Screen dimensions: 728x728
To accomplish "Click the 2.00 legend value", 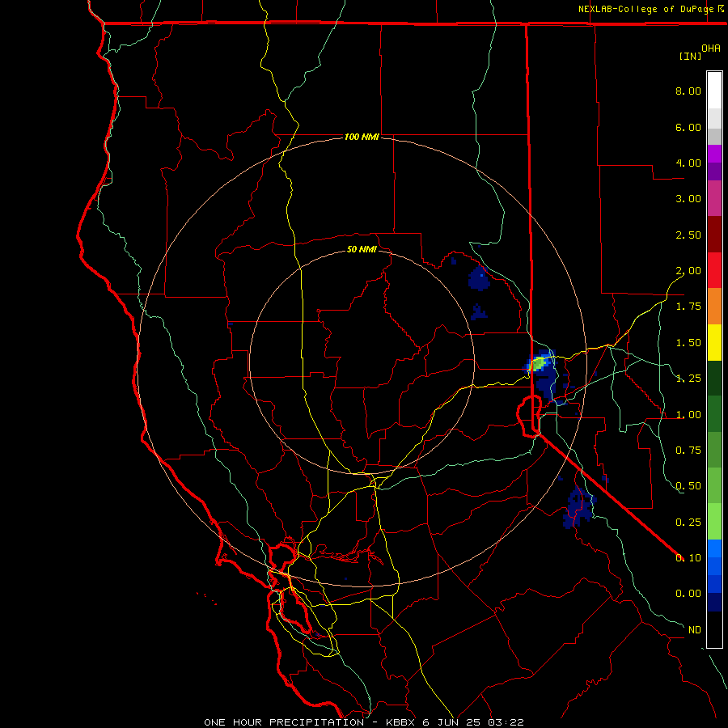I will coord(688,271).
